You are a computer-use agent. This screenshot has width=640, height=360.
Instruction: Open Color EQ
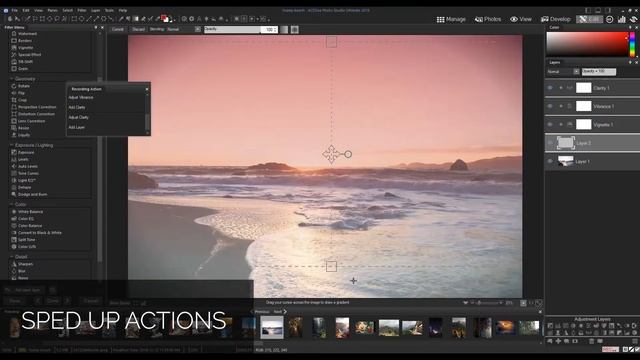(x=23, y=218)
